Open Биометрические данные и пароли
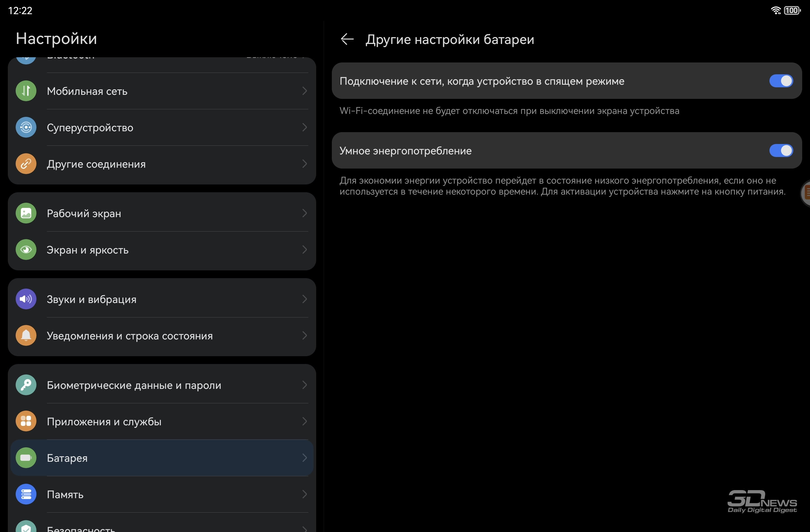This screenshot has height=532, width=810. click(x=162, y=385)
